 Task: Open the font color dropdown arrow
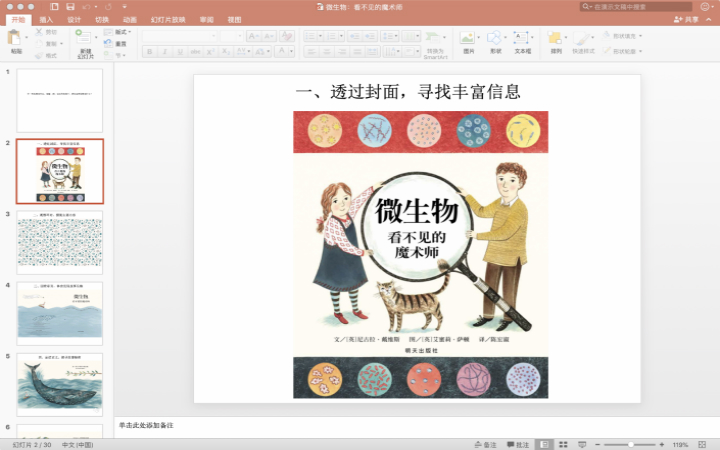[291, 51]
